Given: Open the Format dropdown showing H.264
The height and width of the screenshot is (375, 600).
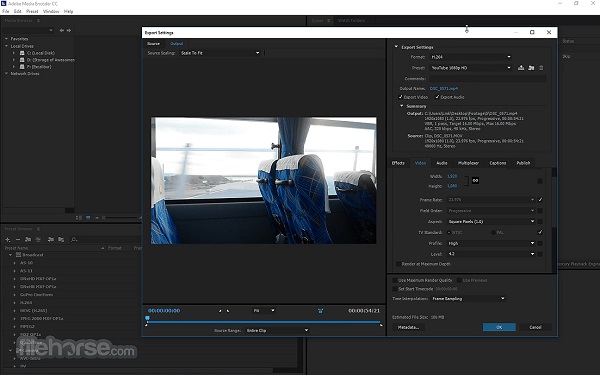Looking at the screenshot, I should 471,57.
